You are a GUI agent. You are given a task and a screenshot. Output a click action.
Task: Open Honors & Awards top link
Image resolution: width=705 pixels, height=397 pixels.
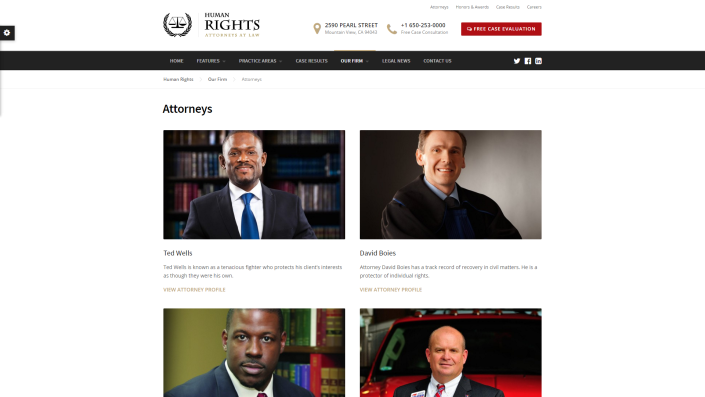click(x=472, y=7)
